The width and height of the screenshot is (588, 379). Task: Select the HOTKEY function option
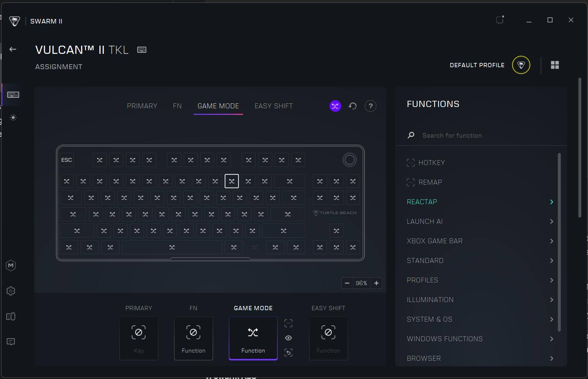coord(431,163)
